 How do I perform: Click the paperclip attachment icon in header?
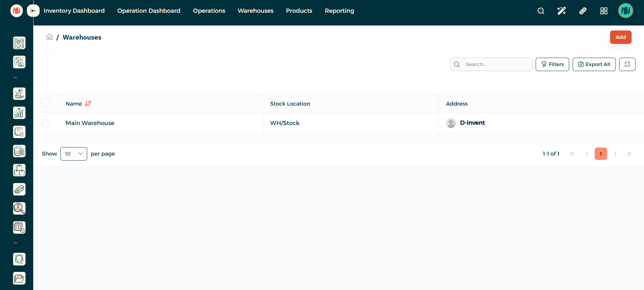click(583, 11)
